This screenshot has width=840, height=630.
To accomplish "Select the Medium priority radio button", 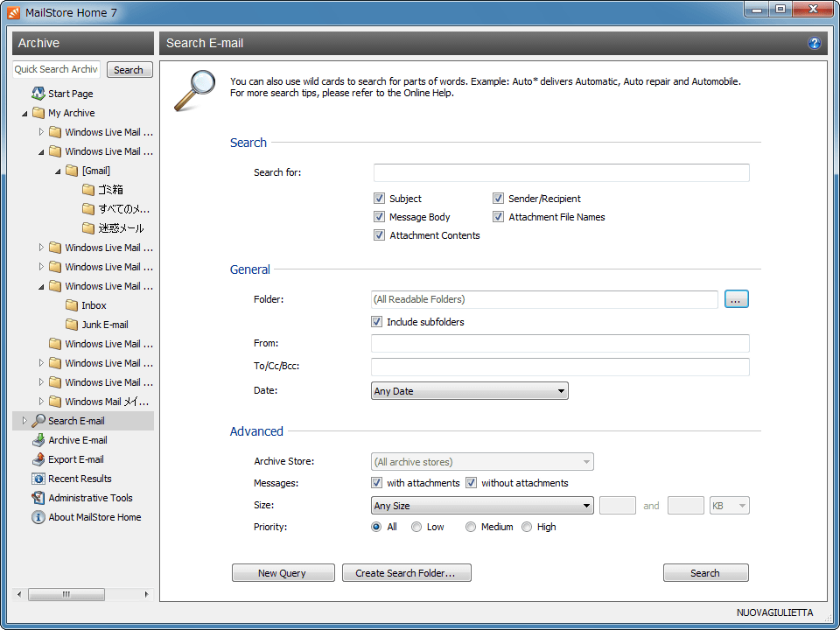I will click(471, 527).
